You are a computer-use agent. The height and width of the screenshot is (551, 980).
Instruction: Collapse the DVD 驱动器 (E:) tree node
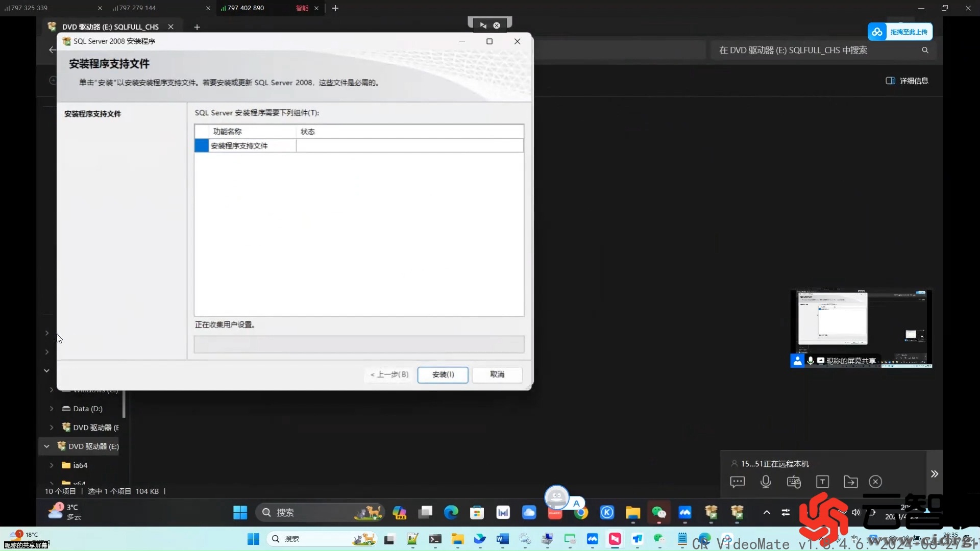tap(46, 446)
